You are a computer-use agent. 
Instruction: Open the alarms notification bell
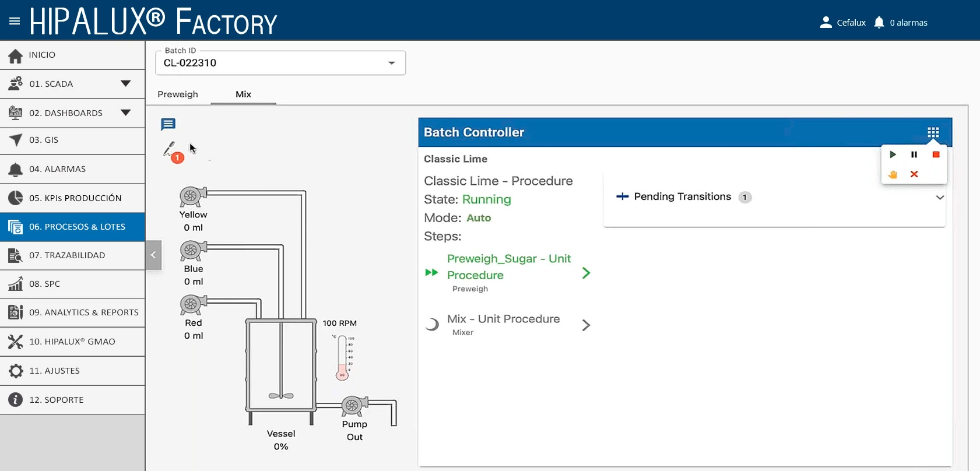(x=879, y=23)
